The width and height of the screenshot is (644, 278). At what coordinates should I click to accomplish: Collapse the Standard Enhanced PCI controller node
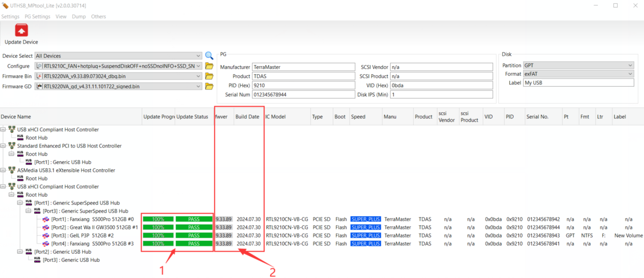coord(3,146)
